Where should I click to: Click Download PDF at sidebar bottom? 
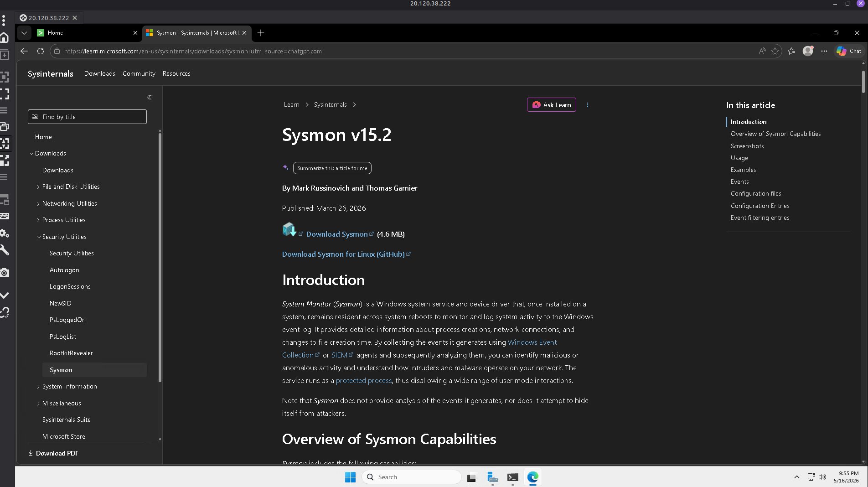tap(53, 453)
